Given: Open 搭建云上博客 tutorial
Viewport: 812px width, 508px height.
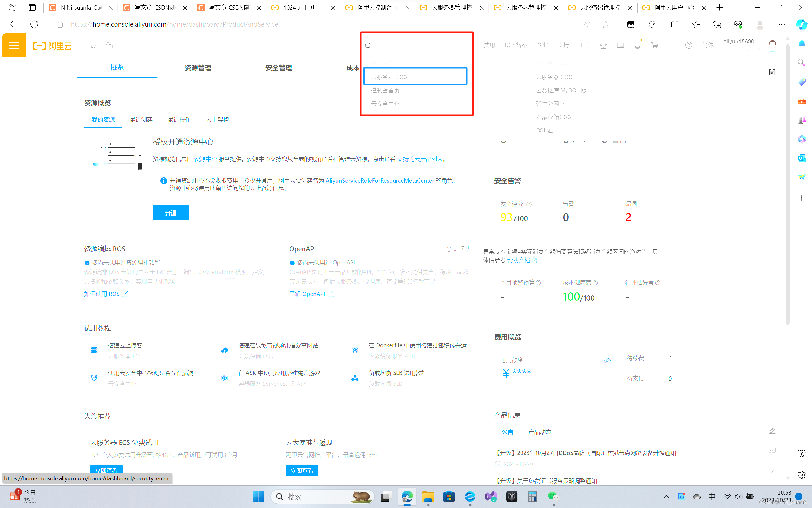Looking at the screenshot, I should 125,345.
